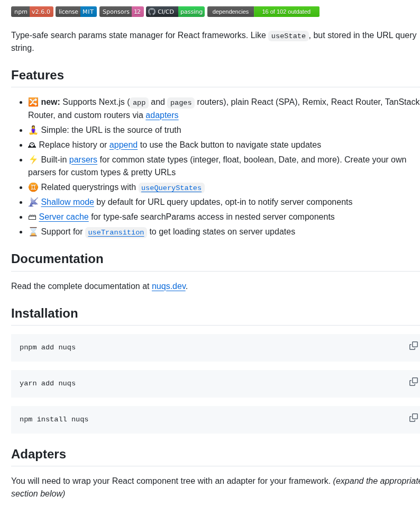Image resolution: width=420 pixels, height=505 pixels.
Task: Click the inline code 'app'
Action: pyautogui.click(x=139, y=103)
